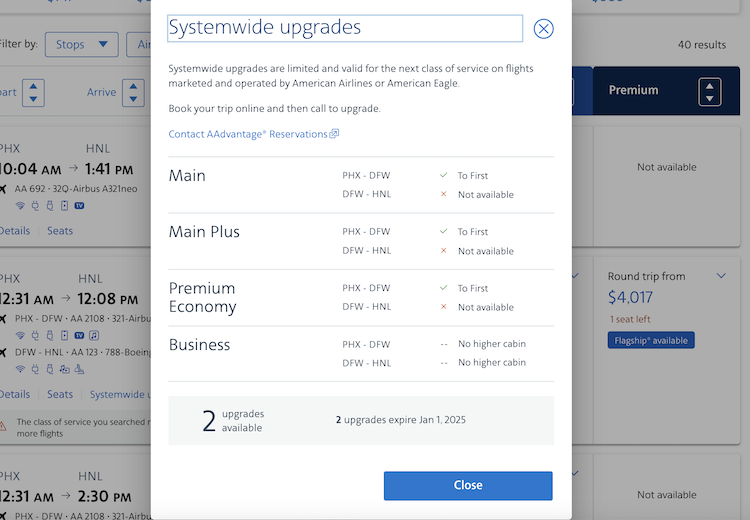
Task: Click the green check next to Main PHX - DFW
Action: tap(443, 176)
